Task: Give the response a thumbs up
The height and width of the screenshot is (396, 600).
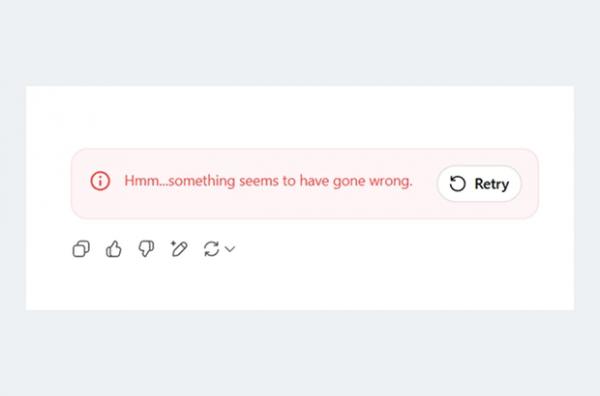Action: pos(114,249)
